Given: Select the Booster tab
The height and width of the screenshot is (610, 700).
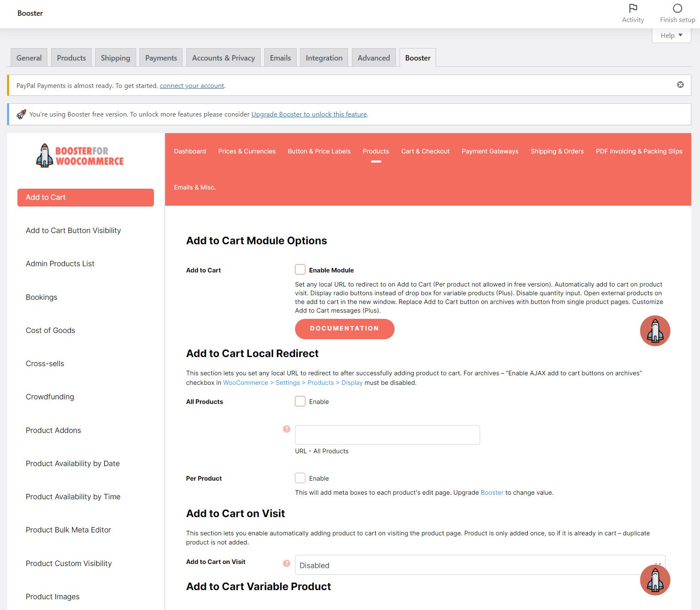Looking at the screenshot, I should (x=417, y=58).
